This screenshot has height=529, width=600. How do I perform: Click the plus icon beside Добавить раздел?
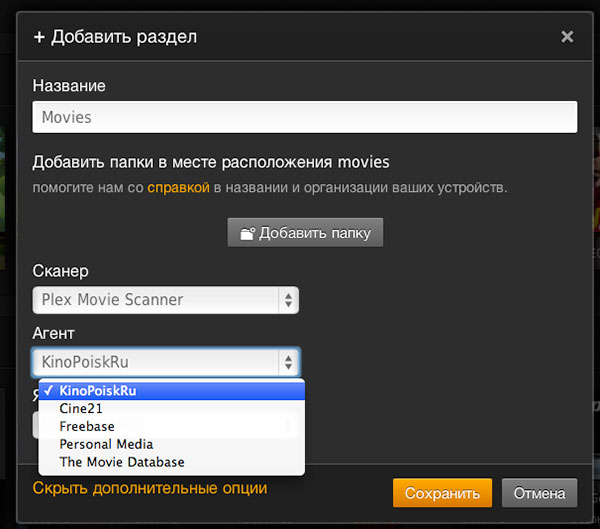[x=39, y=37]
